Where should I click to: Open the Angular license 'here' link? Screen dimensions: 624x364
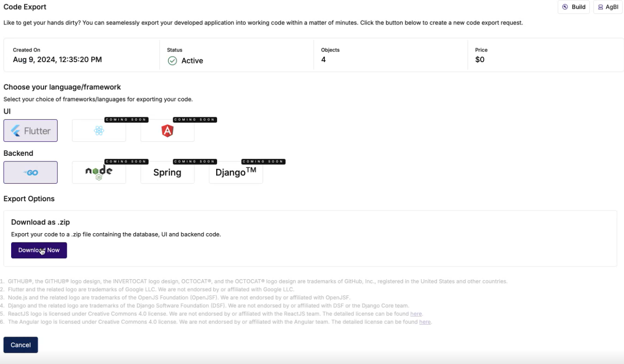[x=425, y=322]
